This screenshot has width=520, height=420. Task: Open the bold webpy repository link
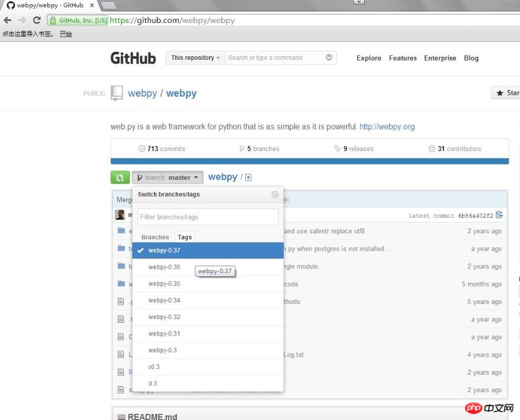pyautogui.click(x=181, y=93)
